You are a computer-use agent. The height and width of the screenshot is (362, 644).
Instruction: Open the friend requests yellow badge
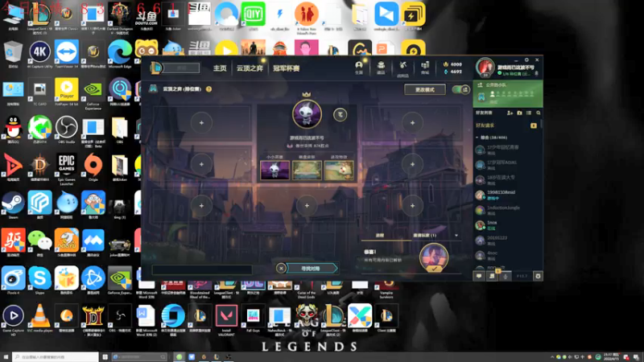tap(533, 125)
